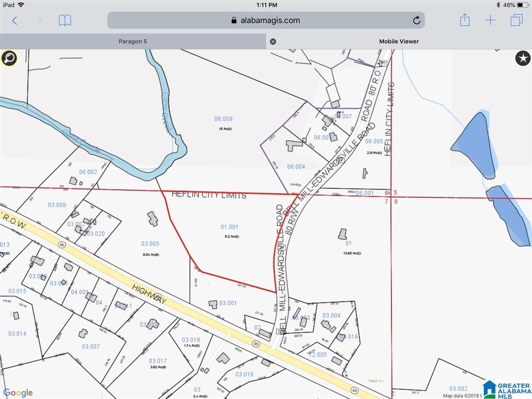Select parcel label 01.001
532x399 pixels.
(x=229, y=227)
